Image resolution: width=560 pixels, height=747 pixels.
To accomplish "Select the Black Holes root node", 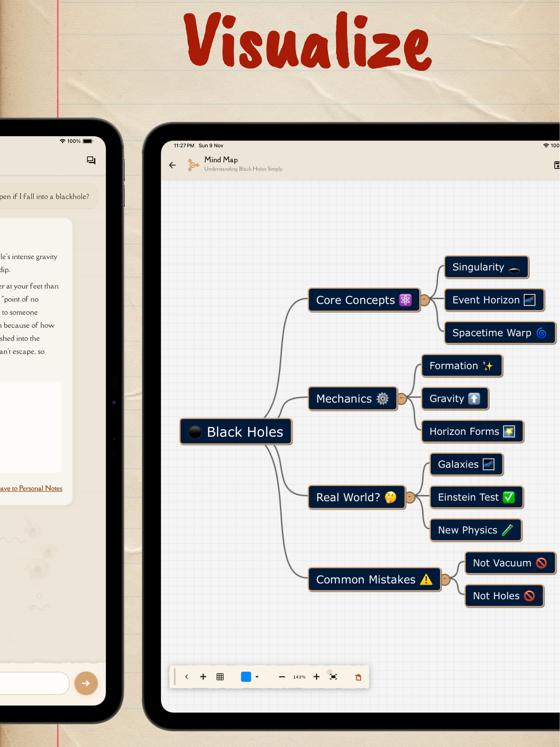I will (236, 431).
